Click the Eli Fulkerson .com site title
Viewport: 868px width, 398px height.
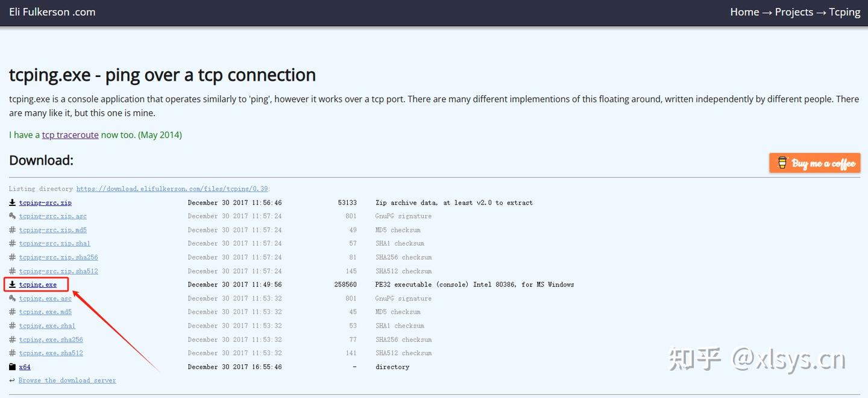(x=52, y=12)
